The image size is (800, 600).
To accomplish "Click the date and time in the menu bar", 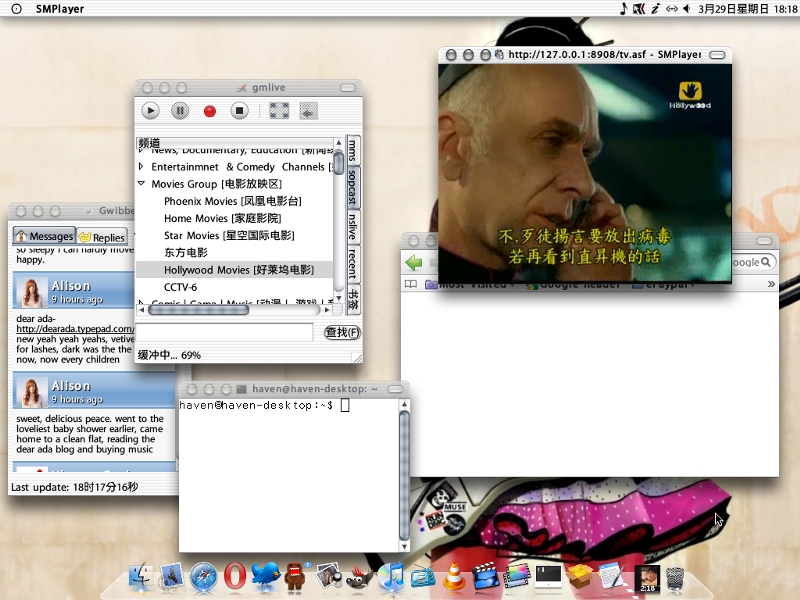I will coord(747,9).
